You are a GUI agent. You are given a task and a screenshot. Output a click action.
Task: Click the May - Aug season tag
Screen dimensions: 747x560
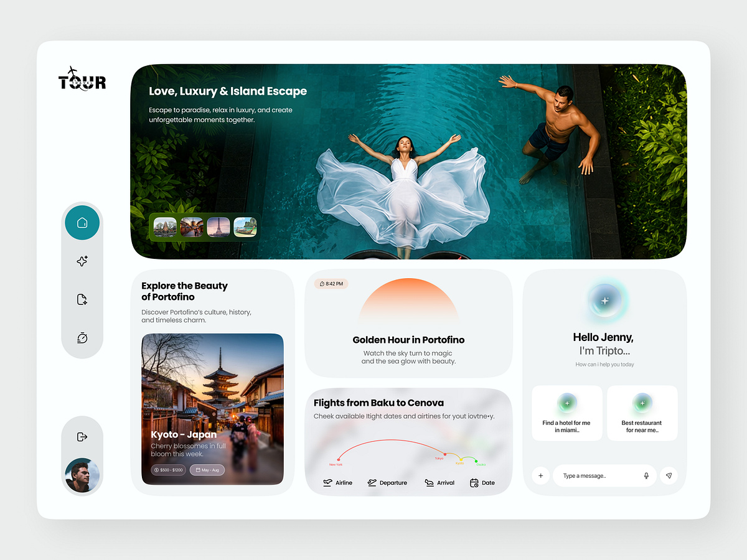(207, 470)
